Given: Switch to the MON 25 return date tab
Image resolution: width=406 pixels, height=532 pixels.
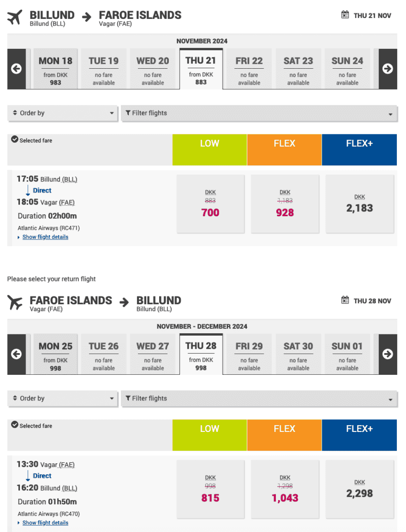Looking at the screenshot, I should 55,354.
